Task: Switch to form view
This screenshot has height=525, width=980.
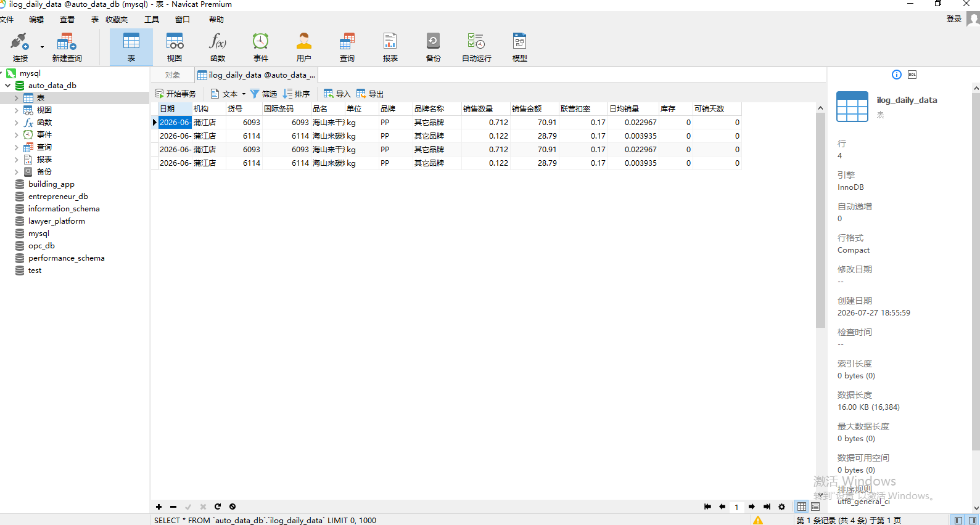Action: [x=815, y=507]
